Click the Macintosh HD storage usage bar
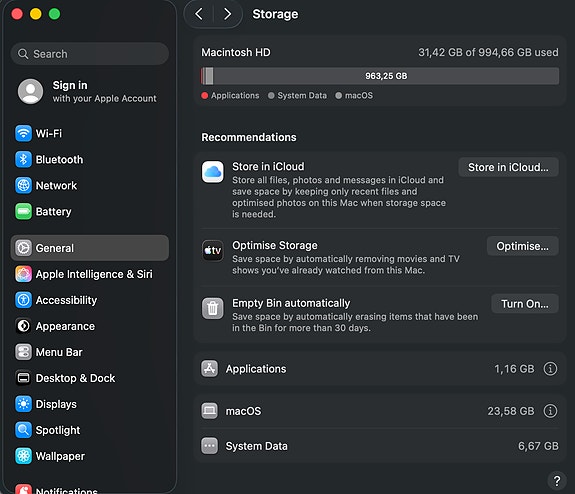 pos(380,76)
